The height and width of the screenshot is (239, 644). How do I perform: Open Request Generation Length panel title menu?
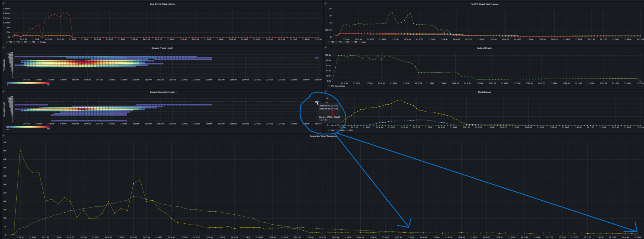pos(162,92)
